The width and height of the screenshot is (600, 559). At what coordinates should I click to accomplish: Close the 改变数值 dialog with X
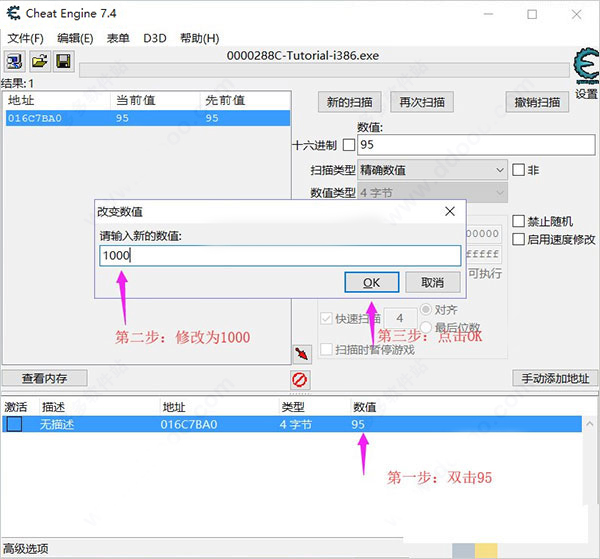point(450,211)
